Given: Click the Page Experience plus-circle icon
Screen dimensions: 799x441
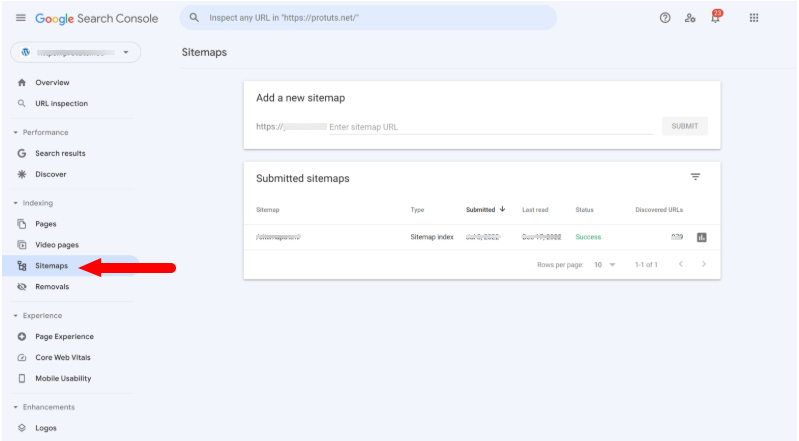Looking at the screenshot, I should [21, 336].
